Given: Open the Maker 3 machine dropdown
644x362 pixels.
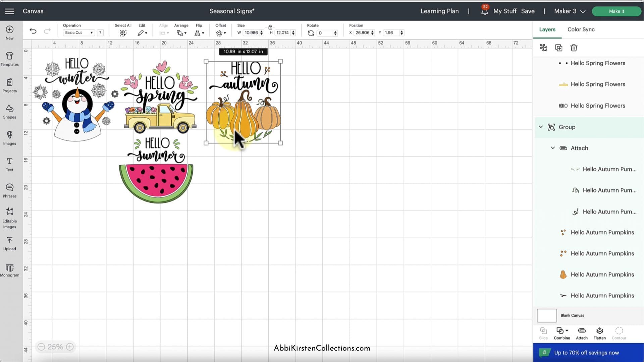Looking at the screenshot, I should click(x=570, y=11).
